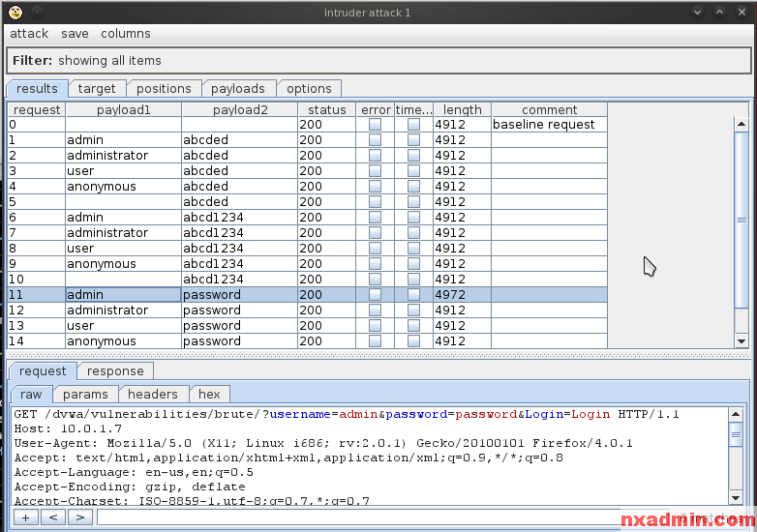Click the Filter bar showing all items
The image size is (757, 532).
coord(378,60)
